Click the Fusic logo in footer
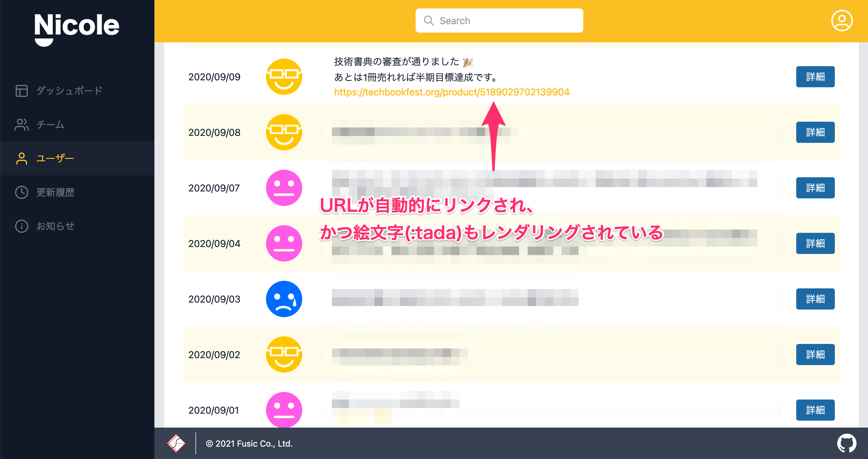This screenshot has height=459, width=868. [176, 443]
